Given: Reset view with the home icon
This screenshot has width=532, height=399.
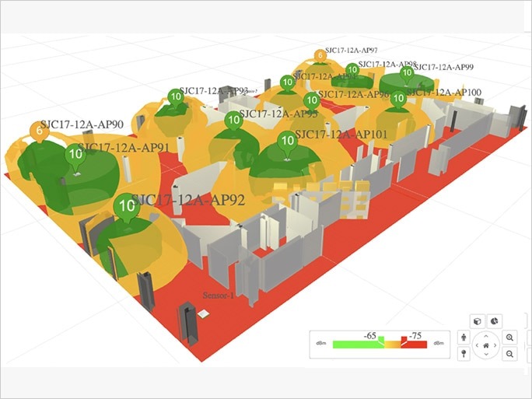Looking at the screenshot, I should tap(486, 345).
